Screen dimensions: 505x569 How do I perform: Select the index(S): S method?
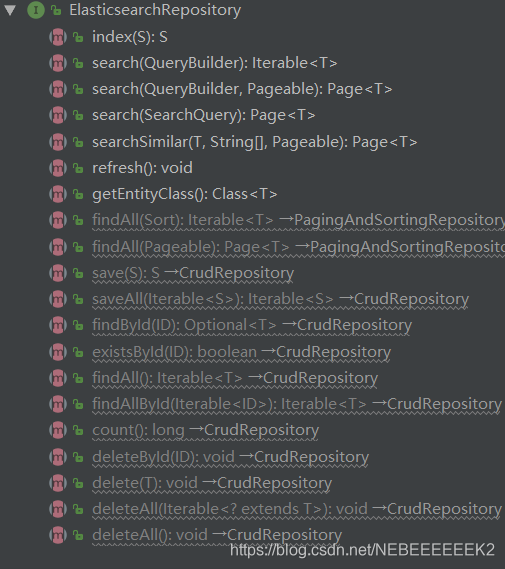point(130,37)
